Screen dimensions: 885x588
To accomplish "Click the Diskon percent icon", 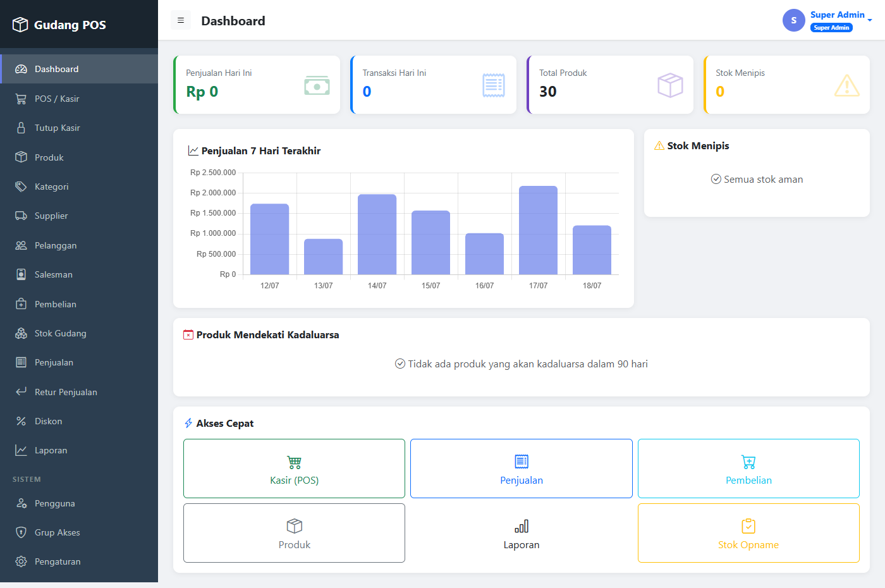I will pyautogui.click(x=21, y=421).
